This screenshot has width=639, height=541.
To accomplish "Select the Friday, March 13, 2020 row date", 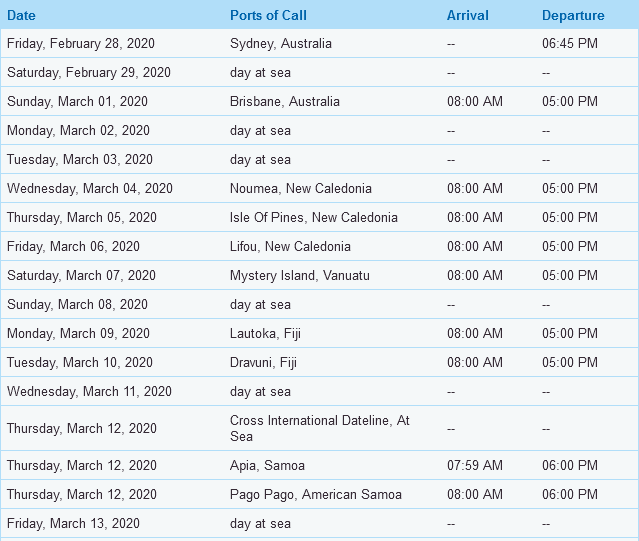I will coord(73,523).
